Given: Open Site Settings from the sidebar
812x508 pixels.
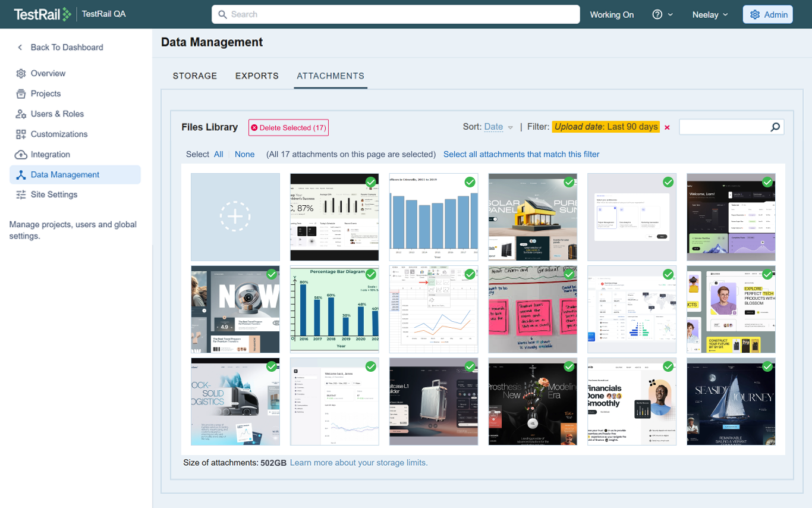Looking at the screenshot, I should coord(53,195).
